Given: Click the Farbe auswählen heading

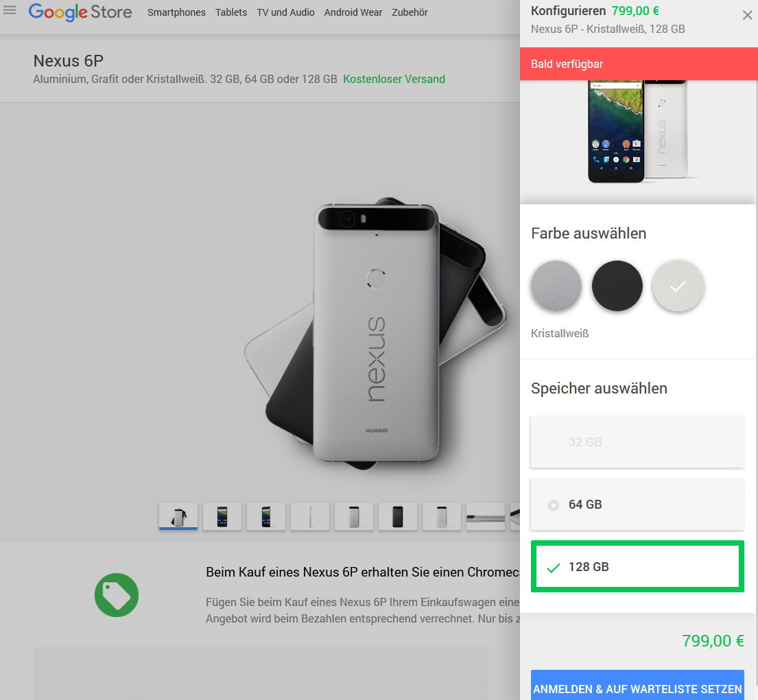Looking at the screenshot, I should [589, 233].
